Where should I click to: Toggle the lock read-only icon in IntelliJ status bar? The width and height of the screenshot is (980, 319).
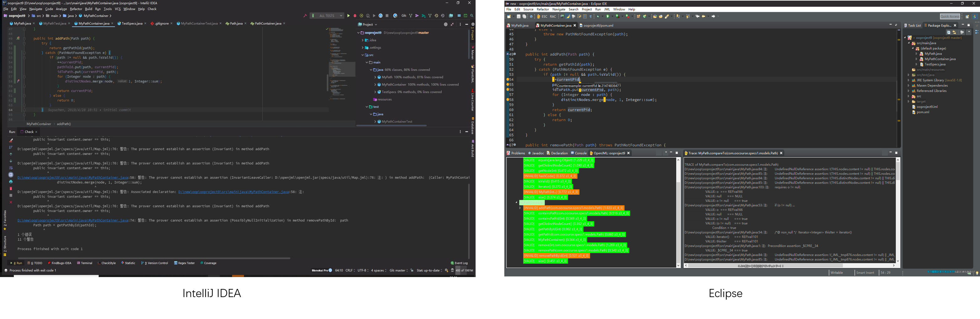412,270
